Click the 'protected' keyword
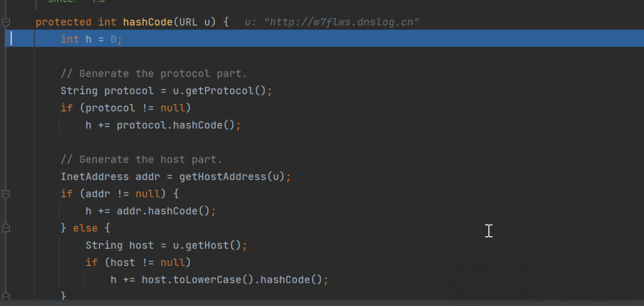Image resolution: width=644 pixels, height=306 pixels. pyautogui.click(x=64, y=22)
